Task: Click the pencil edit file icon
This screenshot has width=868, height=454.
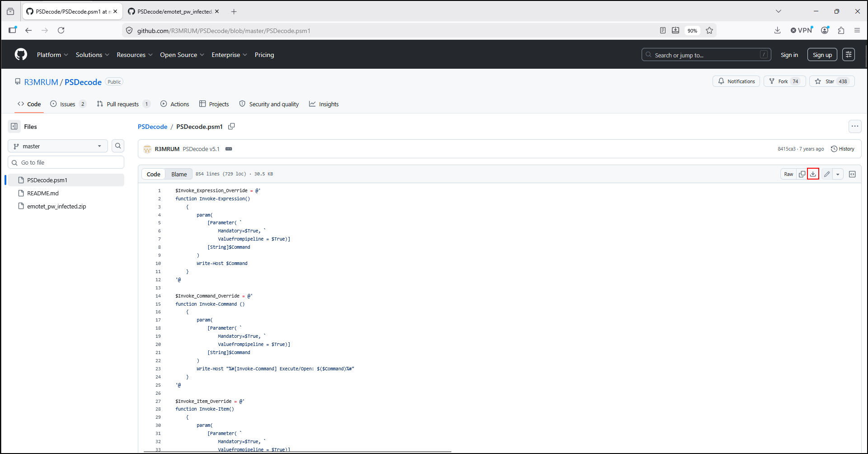Action: [827, 174]
